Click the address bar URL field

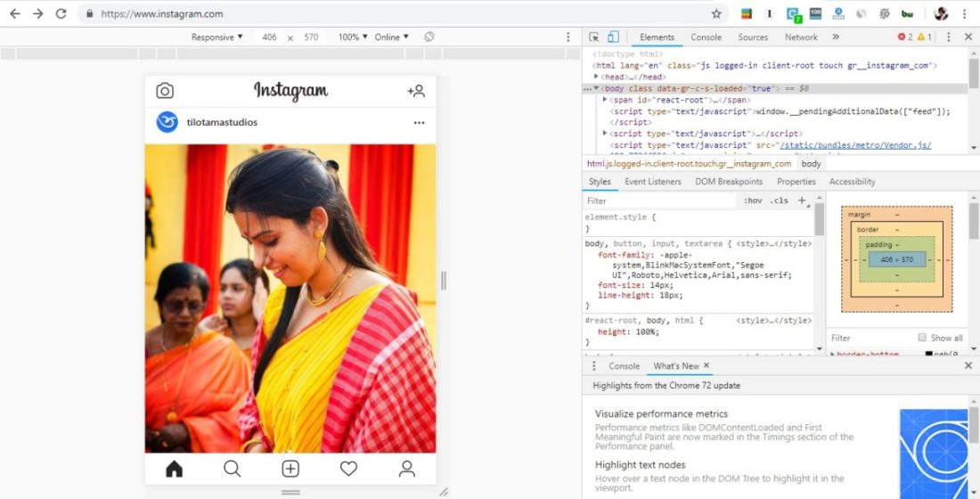click(400, 13)
